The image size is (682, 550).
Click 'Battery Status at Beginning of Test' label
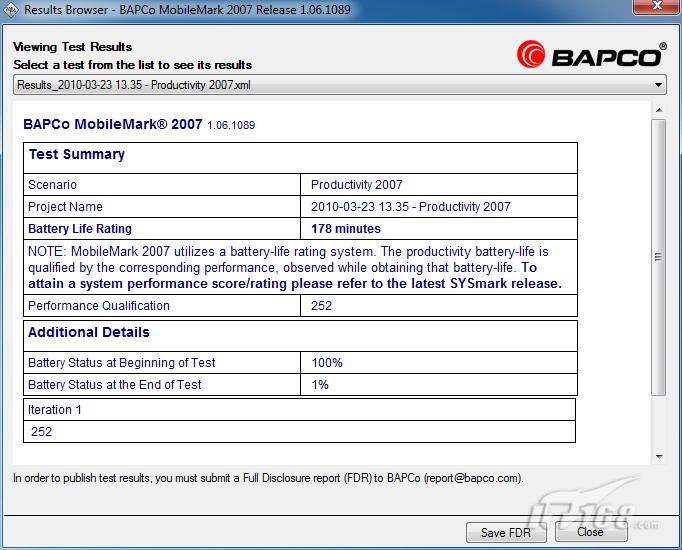pyautogui.click(x=121, y=363)
